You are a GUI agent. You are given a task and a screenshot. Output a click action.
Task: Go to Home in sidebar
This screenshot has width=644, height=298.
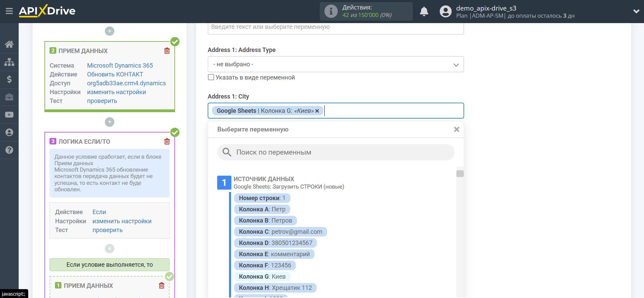9,44
